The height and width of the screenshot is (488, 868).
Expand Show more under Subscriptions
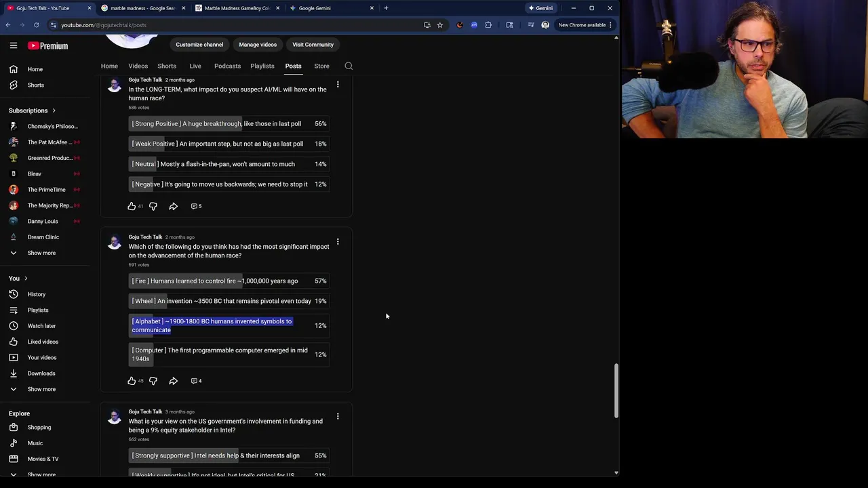[x=41, y=253]
